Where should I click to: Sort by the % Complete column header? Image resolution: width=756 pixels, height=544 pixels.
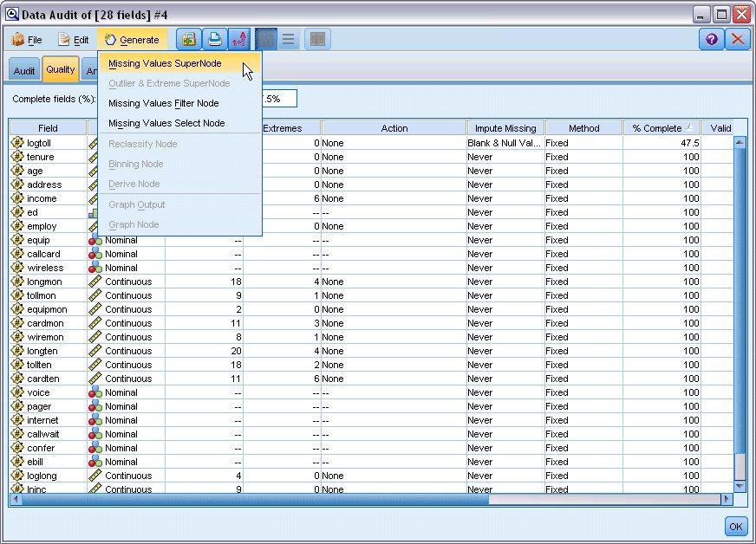click(661, 128)
